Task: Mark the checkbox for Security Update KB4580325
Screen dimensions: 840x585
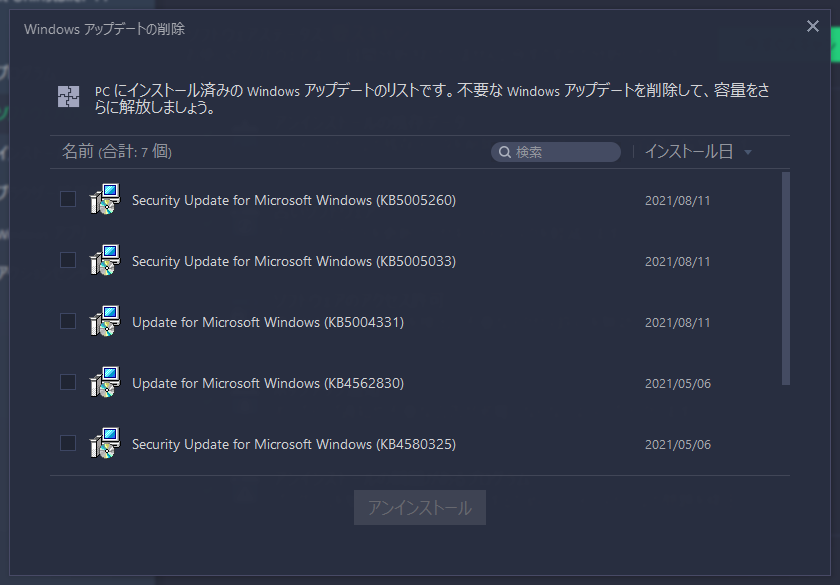Action: [x=68, y=443]
